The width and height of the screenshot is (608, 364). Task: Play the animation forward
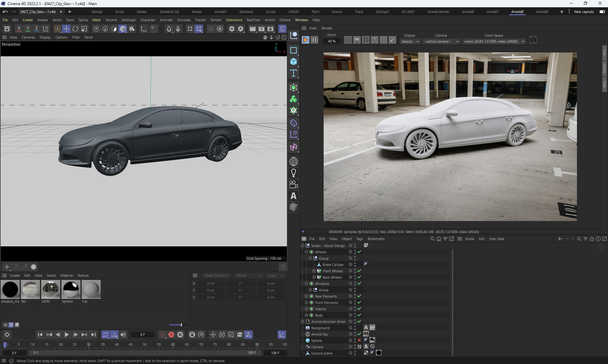click(x=66, y=335)
